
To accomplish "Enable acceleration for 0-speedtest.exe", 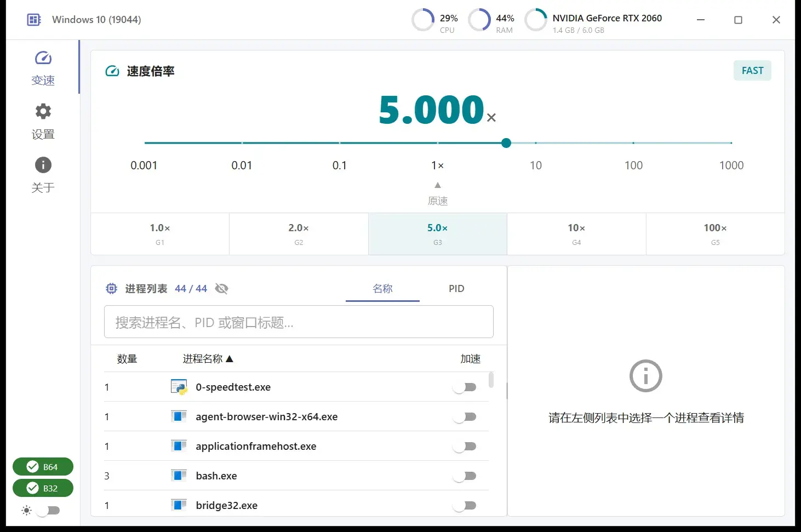I will point(465,387).
